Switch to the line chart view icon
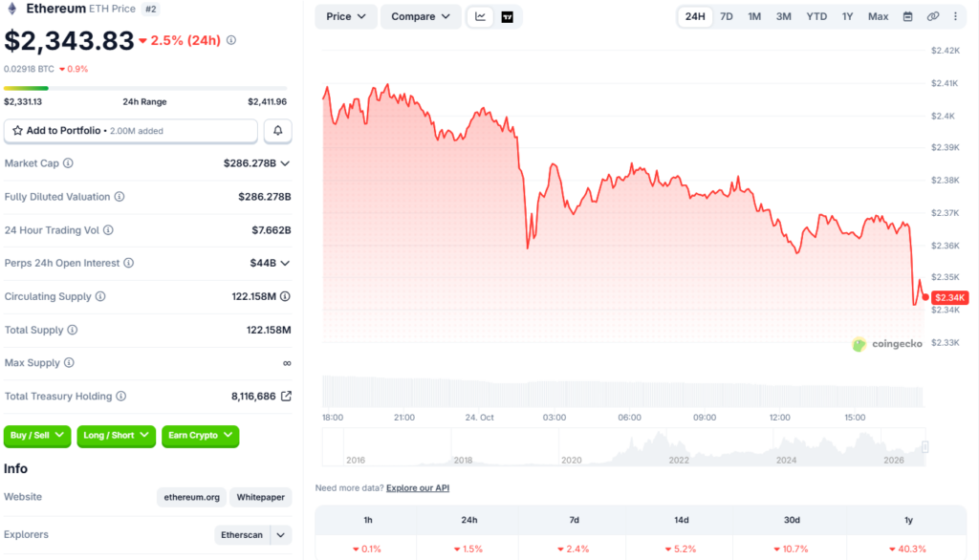 [x=480, y=17]
